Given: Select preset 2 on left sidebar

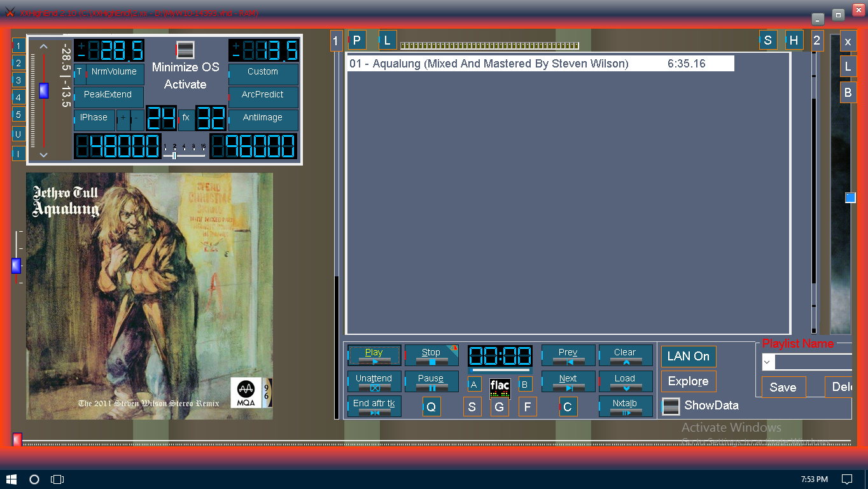Looking at the screenshot, I should 19,63.
